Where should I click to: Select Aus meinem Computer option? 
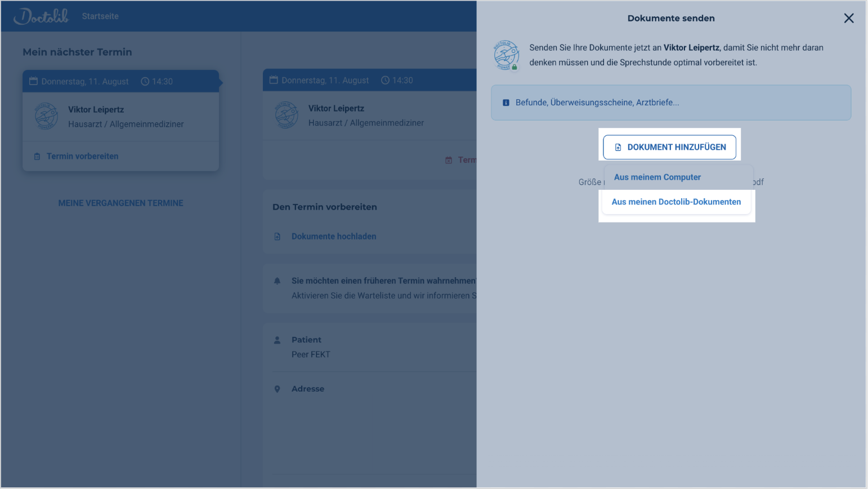(657, 177)
